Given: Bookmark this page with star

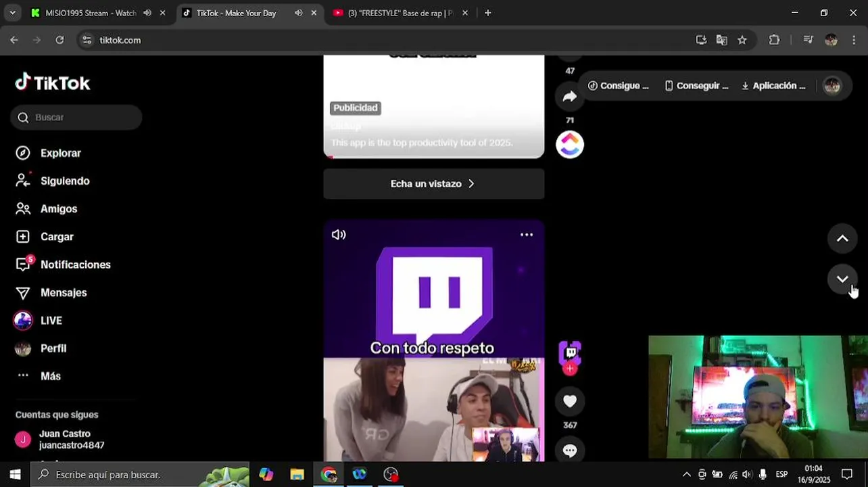Looking at the screenshot, I should pos(742,40).
